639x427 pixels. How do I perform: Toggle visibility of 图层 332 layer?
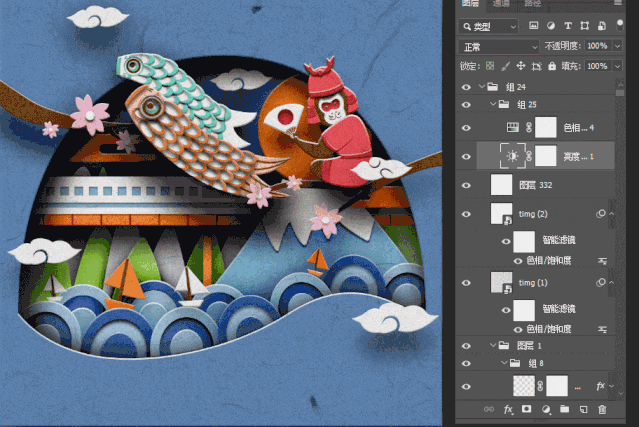click(x=466, y=185)
